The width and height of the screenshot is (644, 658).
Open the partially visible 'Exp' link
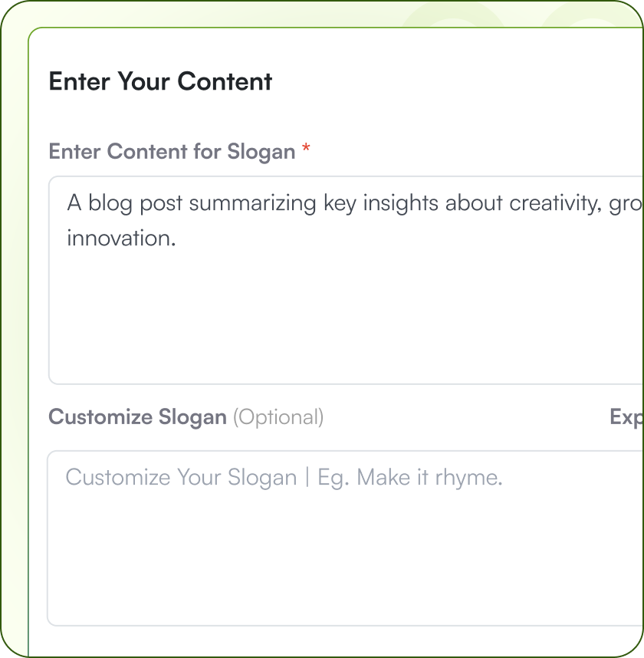click(x=626, y=417)
